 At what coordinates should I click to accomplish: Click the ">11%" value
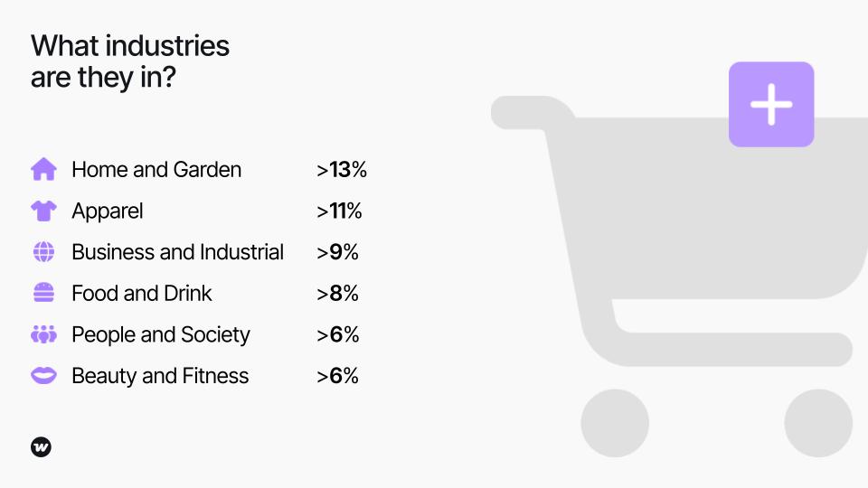[x=339, y=211]
